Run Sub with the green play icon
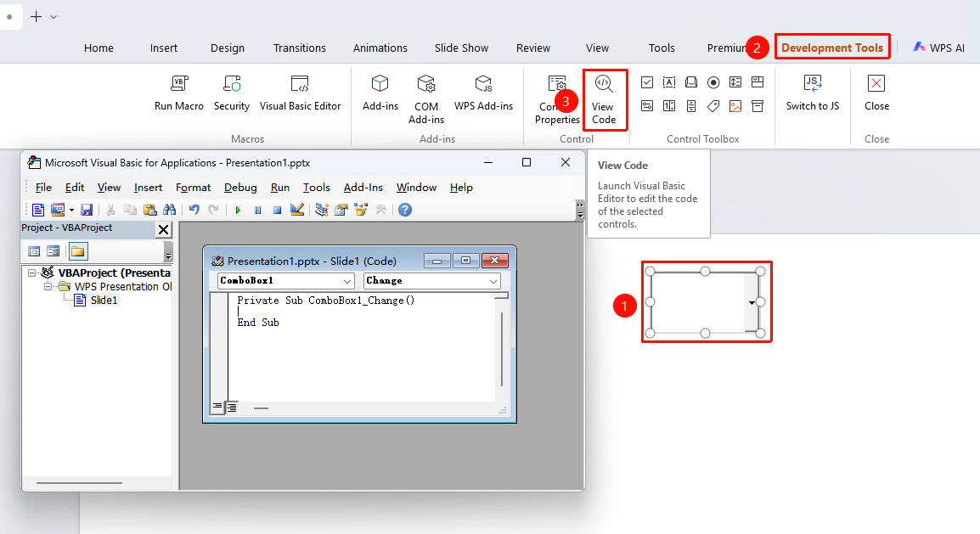The width and height of the screenshot is (980, 534). (x=238, y=210)
